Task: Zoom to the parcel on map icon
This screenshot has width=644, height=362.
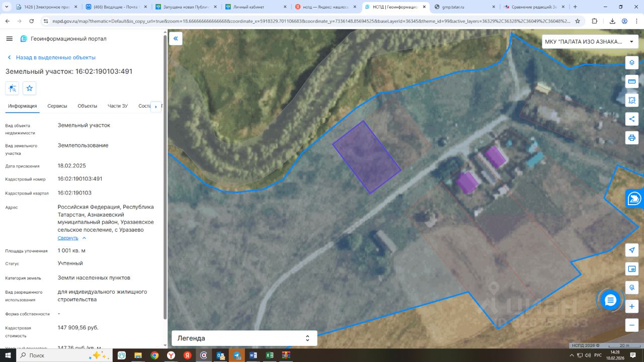Action: (x=13, y=88)
